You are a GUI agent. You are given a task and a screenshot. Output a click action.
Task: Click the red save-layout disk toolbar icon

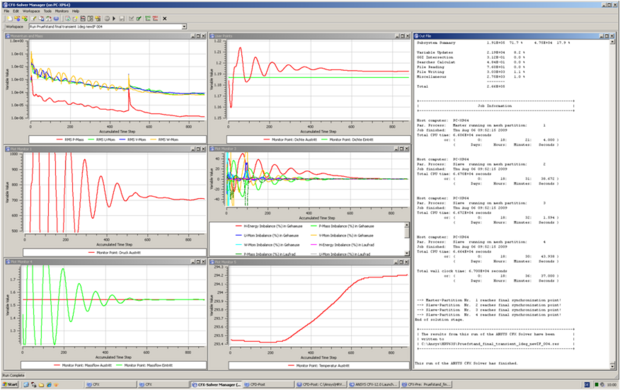(x=83, y=19)
